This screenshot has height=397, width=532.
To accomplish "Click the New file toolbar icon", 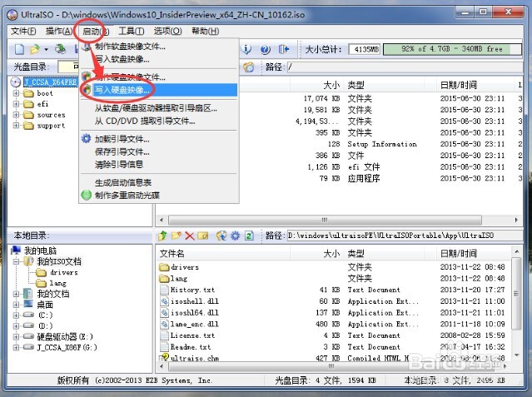I will coord(19,50).
